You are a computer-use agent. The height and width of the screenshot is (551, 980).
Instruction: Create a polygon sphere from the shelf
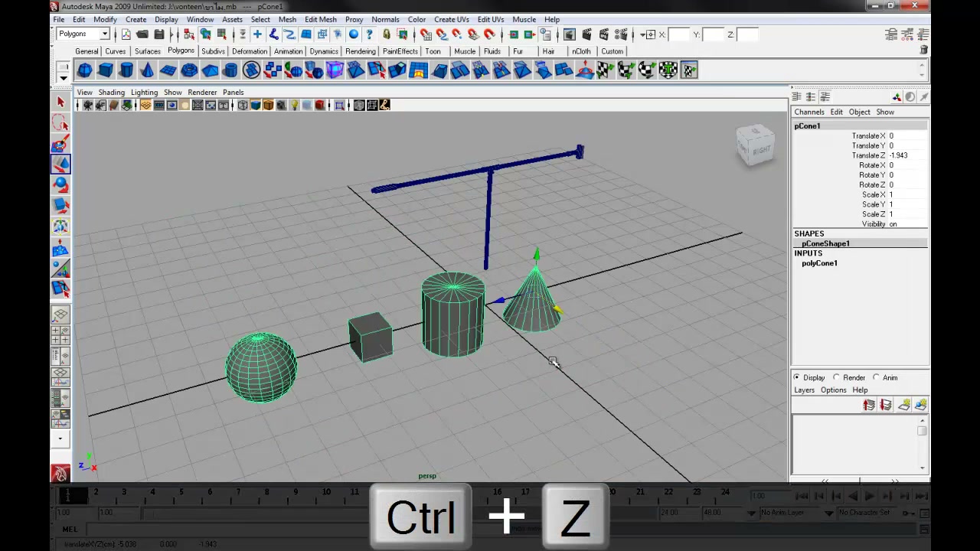(x=85, y=70)
